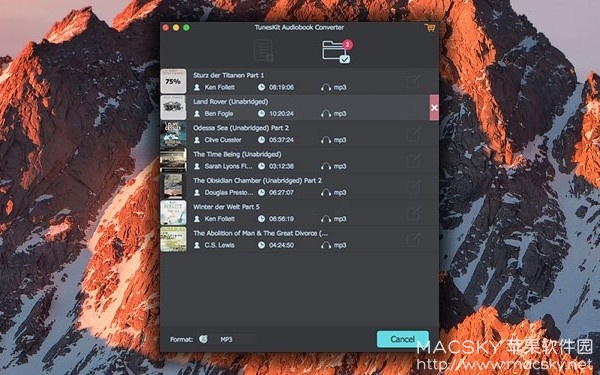Click the duration 10:20:24
Screen dimensions: 600x375
(x=281, y=114)
